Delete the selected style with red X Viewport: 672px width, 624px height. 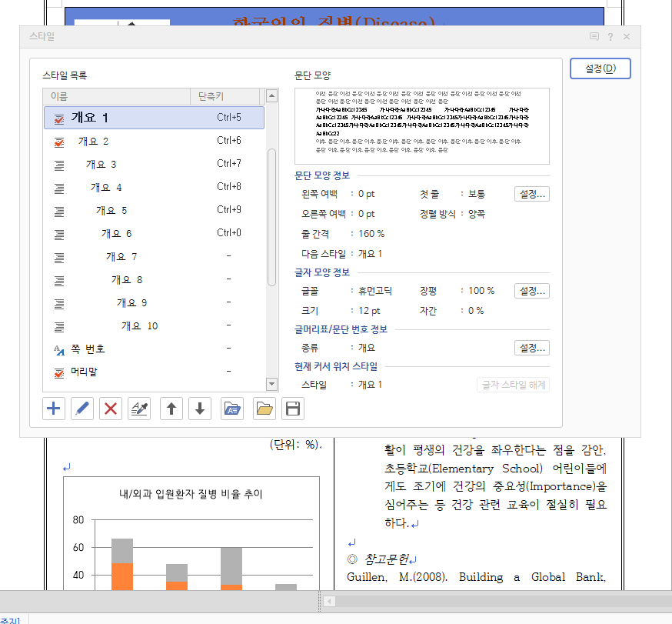point(111,409)
